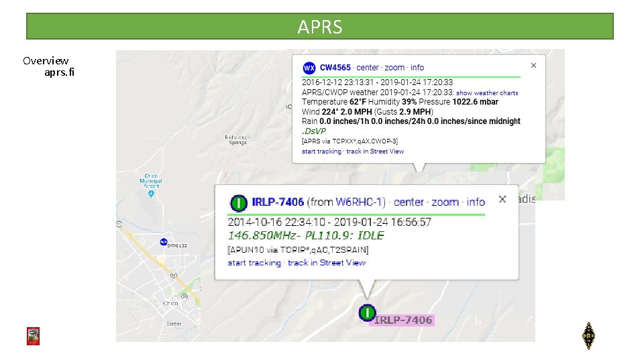Click start tracking in IRLP-7406 popup
Image resolution: width=644 pixels, height=362 pixels.
254,263
